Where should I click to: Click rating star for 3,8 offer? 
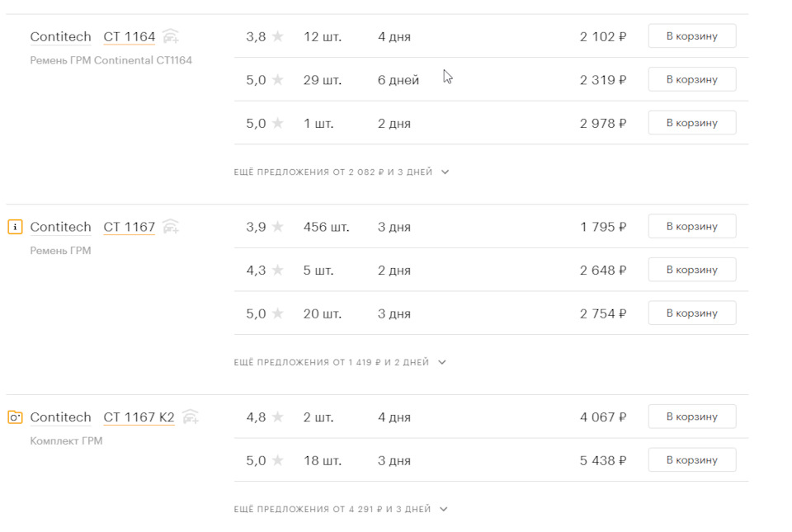278,36
